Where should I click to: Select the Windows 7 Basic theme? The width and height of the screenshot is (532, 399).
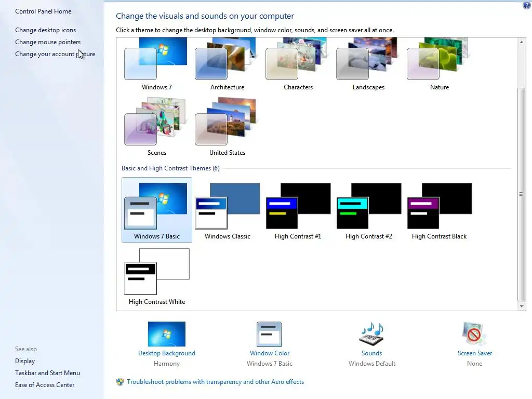click(157, 210)
